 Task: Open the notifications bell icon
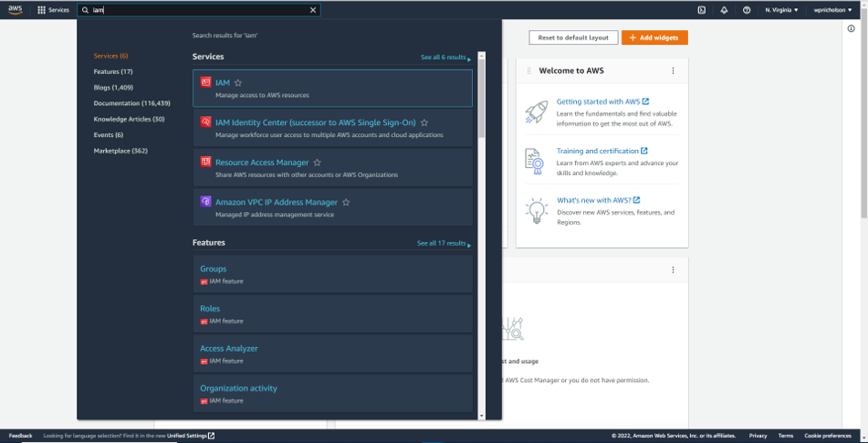coord(724,10)
